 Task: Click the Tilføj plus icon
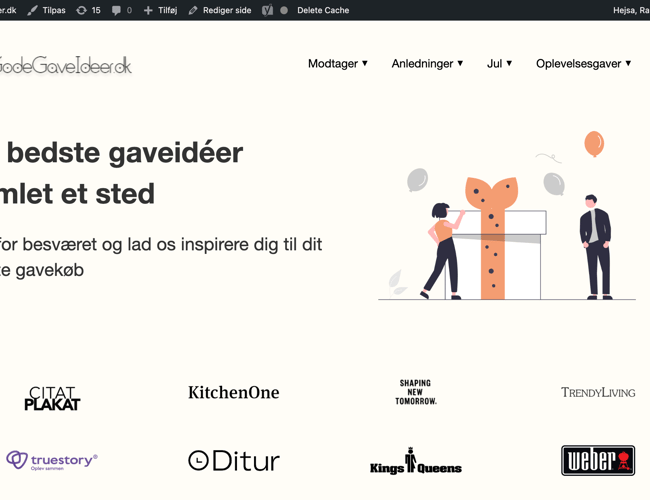[148, 10]
